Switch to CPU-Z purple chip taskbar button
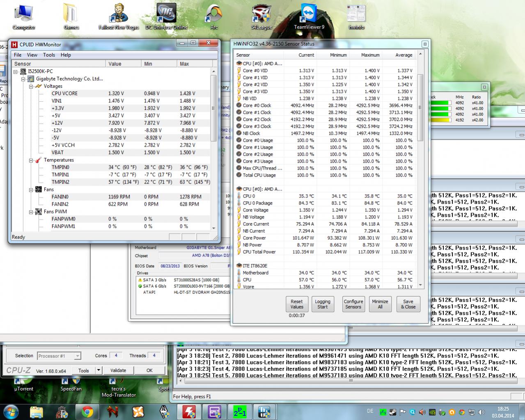The width and height of the screenshot is (525, 420). 215,411
